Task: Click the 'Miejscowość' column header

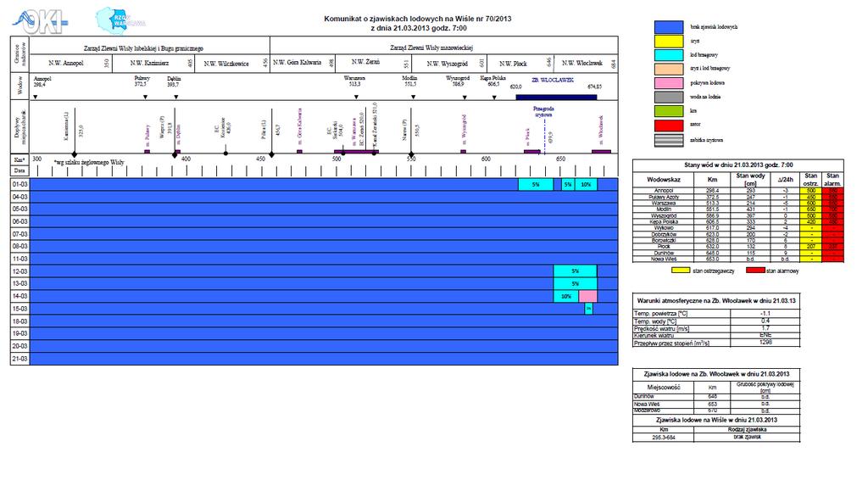Action: [x=663, y=388]
